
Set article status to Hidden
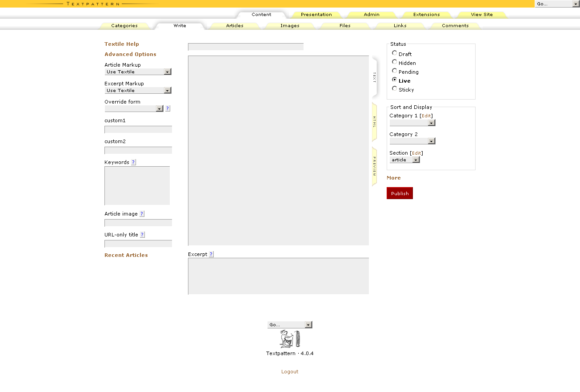(x=394, y=62)
